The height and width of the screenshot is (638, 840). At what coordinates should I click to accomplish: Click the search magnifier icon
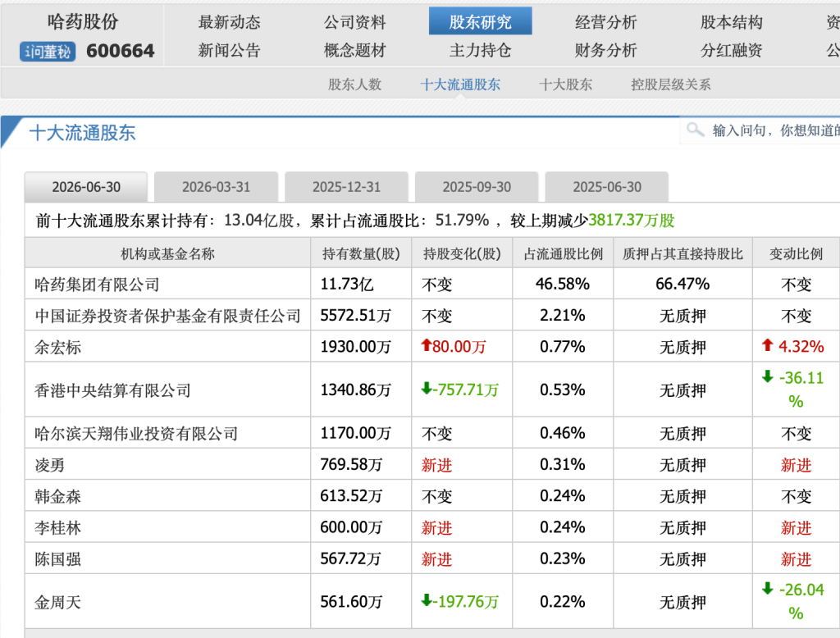pos(695,130)
